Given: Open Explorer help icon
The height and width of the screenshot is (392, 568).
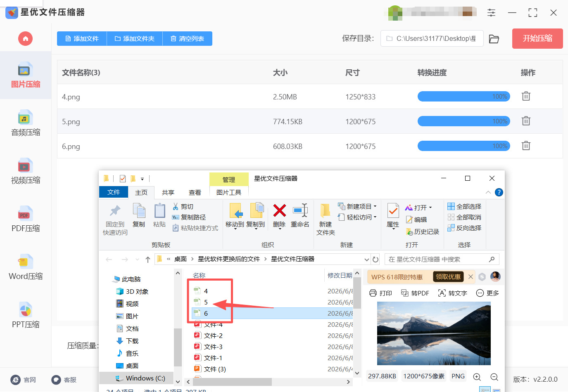Looking at the screenshot, I should (499, 192).
